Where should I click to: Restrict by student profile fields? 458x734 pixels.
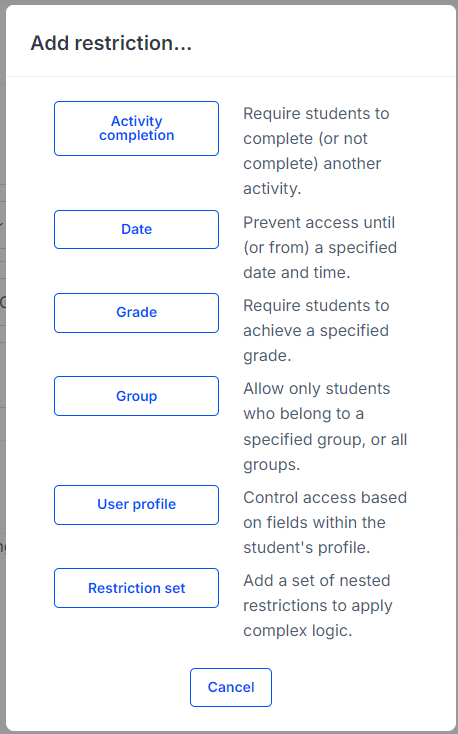pos(136,505)
